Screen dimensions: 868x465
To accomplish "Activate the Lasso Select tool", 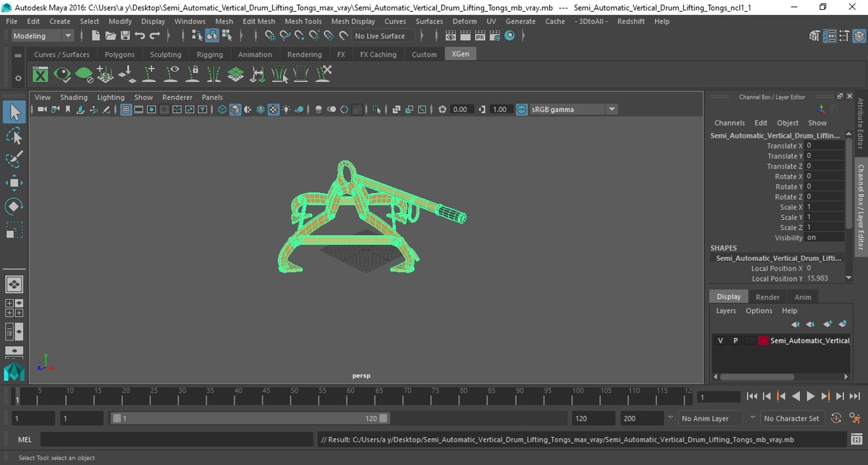I will [x=14, y=136].
